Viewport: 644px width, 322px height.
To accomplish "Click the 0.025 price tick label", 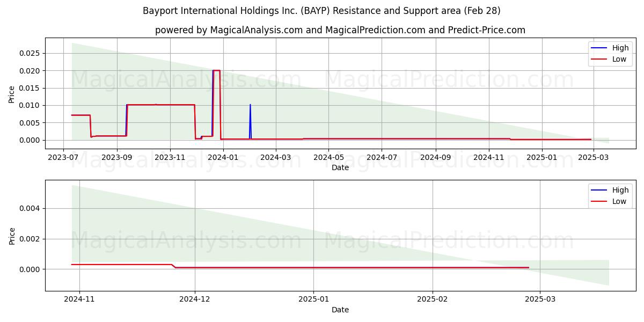I will (30, 53).
